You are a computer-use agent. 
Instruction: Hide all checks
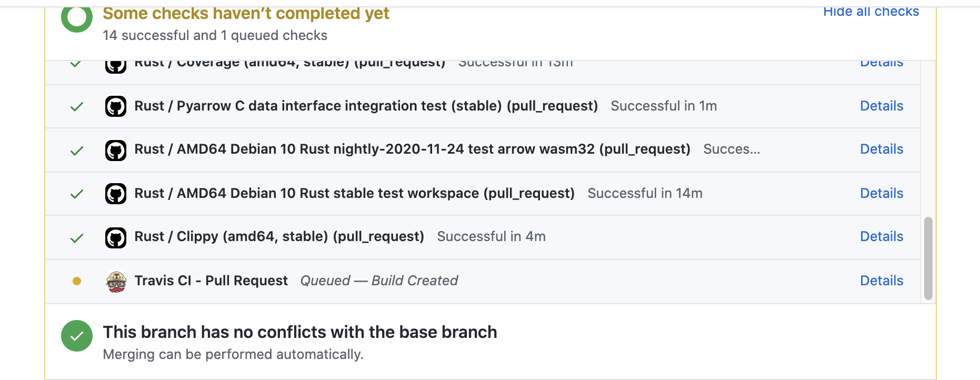coord(871,12)
